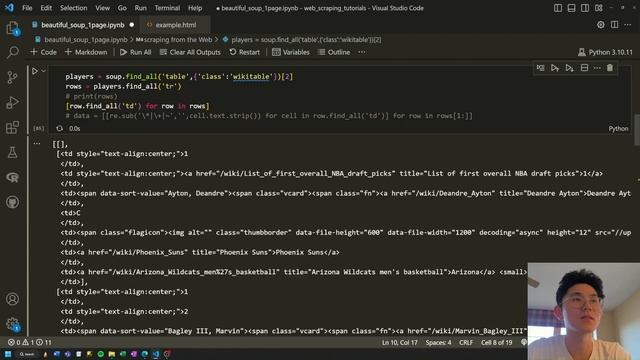Open the notebook toolbar overflow ellipsis
Image resolution: width=640 pixels, height=360 pixels.
point(362,52)
